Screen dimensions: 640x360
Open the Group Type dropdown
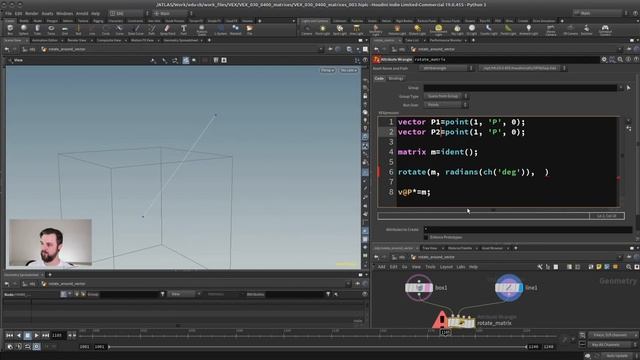(446, 96)
